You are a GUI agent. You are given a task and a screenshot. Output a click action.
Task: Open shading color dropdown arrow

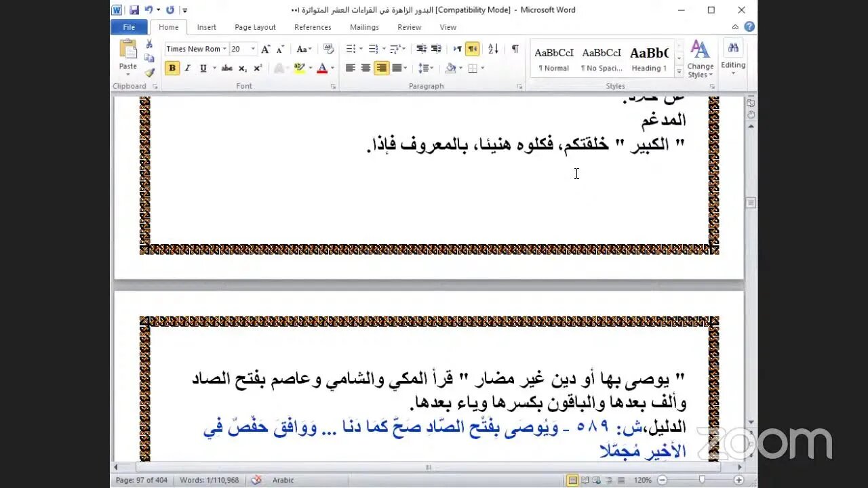(459, 68)
